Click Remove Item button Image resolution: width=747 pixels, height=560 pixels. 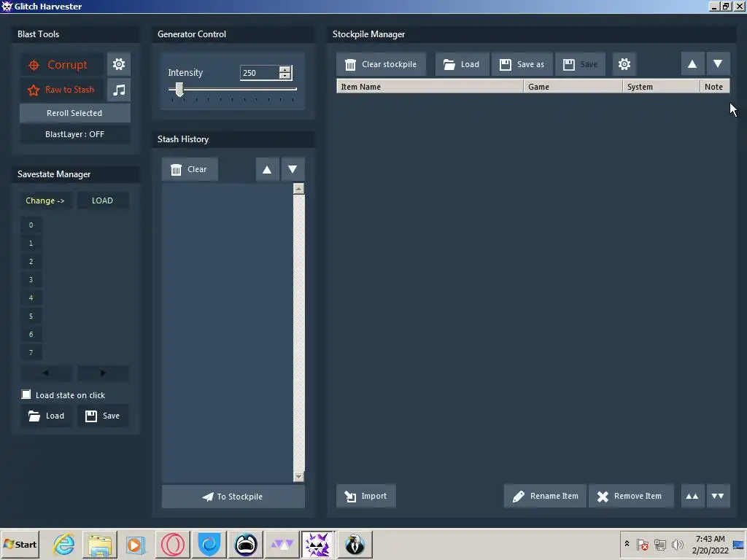pos(631,496)
